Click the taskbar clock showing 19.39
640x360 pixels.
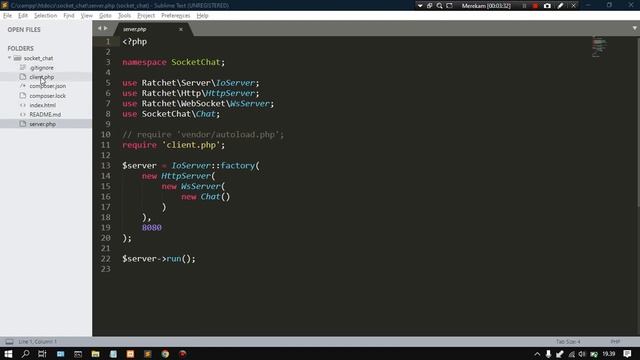pyautogui.click(x=609, y=354)
